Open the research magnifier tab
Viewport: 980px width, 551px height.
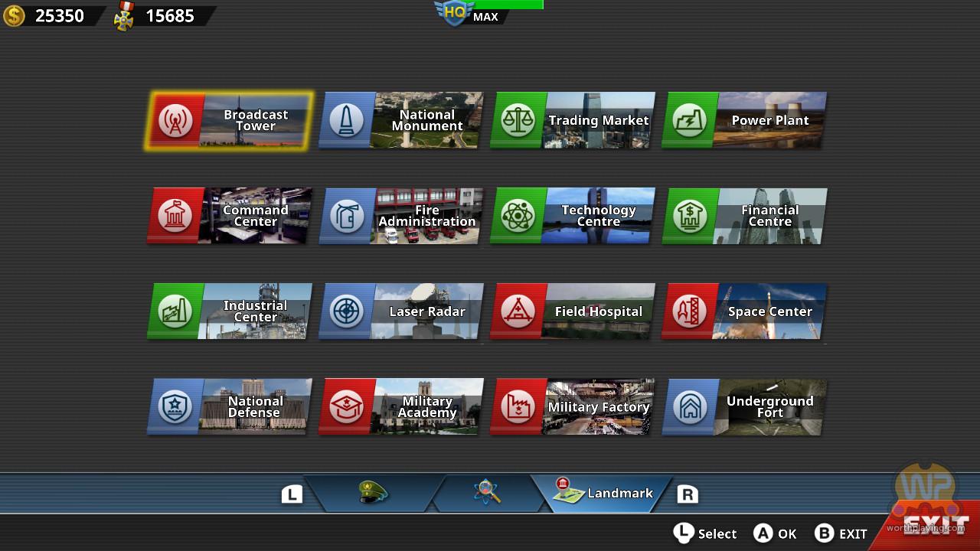[x=487, y=494]
